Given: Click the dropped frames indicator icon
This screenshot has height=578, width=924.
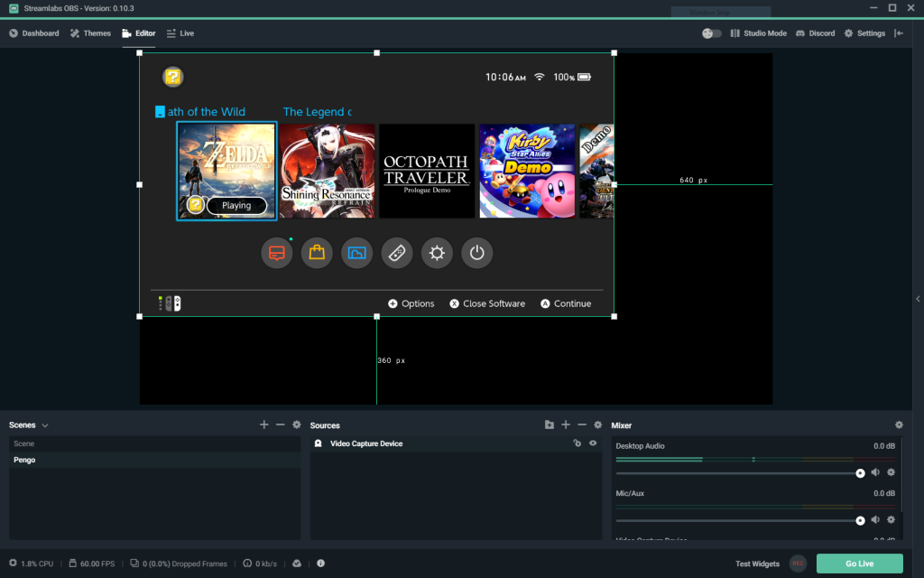Looking at the screenshot, I should point(134,564).
